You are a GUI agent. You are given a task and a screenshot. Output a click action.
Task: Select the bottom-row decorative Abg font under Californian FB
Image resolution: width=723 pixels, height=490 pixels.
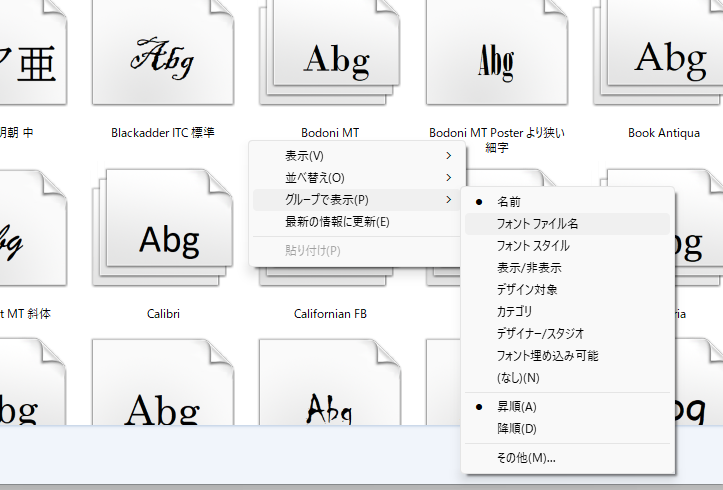point(330,382)
